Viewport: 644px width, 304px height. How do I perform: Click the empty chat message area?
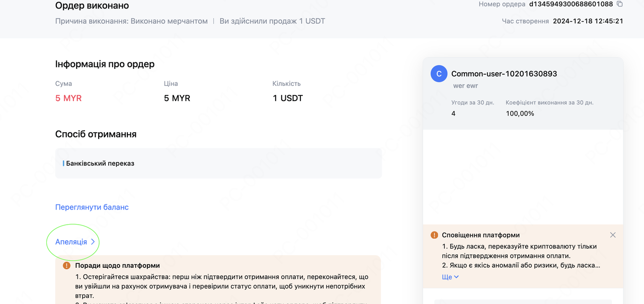[x=523, y=176]
